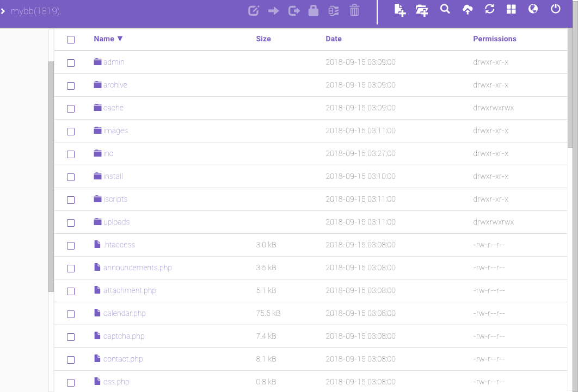Screen dimensions: 578x392
Task: Sort by the Permissions column header
Action: (494, 39)
